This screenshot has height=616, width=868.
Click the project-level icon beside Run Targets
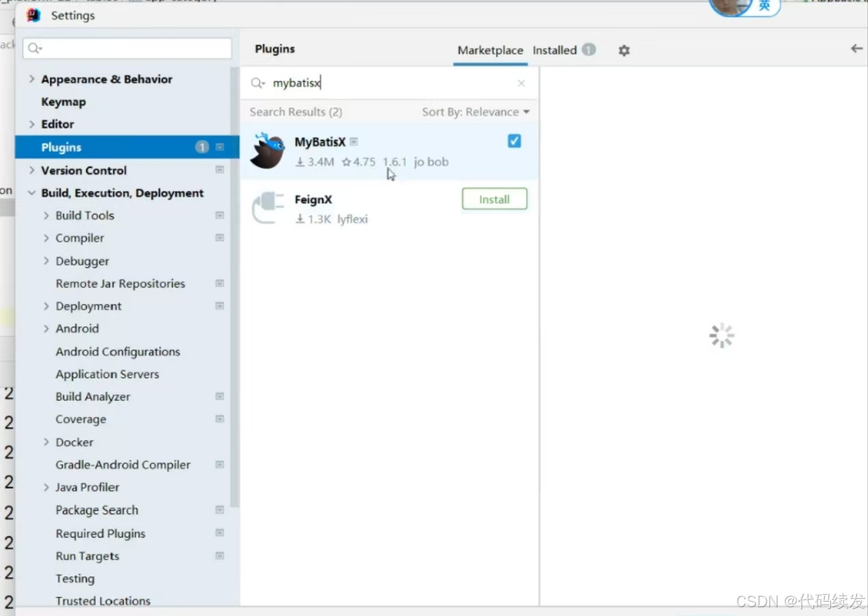pos(220,556)
